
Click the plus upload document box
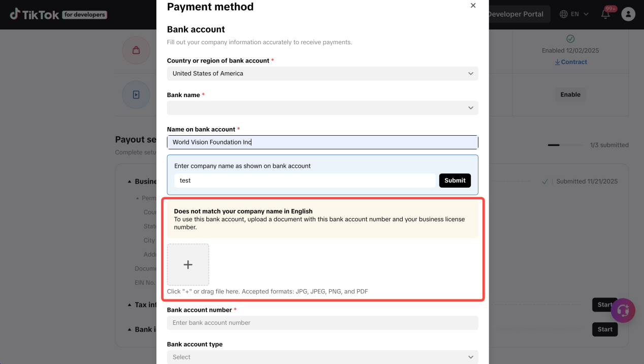pyautogui.click(x=188, y=265)
